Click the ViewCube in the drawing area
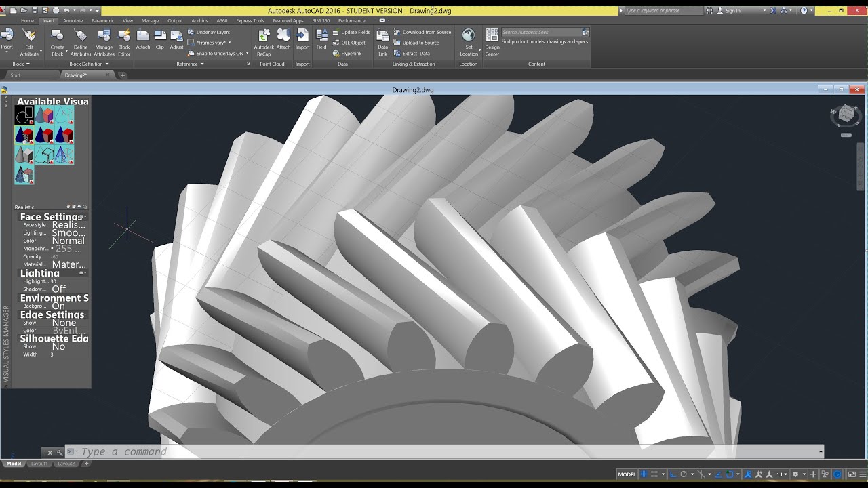868x488 pixels. [846, 115]
